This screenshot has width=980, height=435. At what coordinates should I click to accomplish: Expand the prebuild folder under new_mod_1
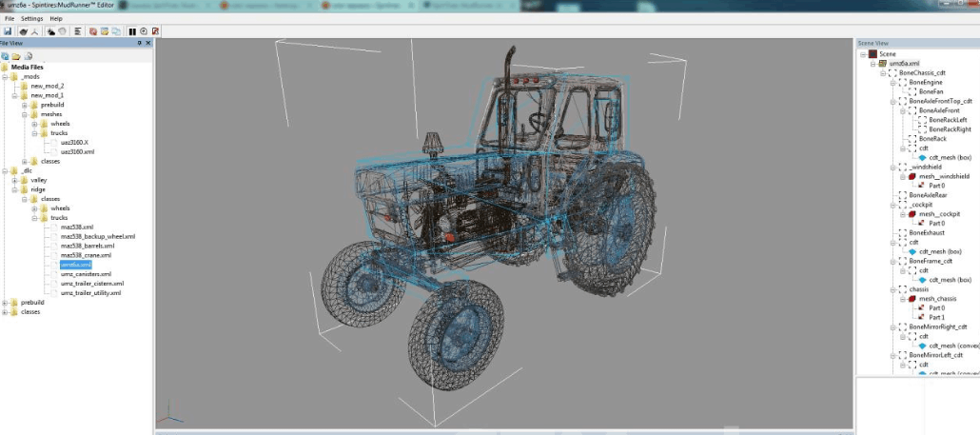pos(25,105)
